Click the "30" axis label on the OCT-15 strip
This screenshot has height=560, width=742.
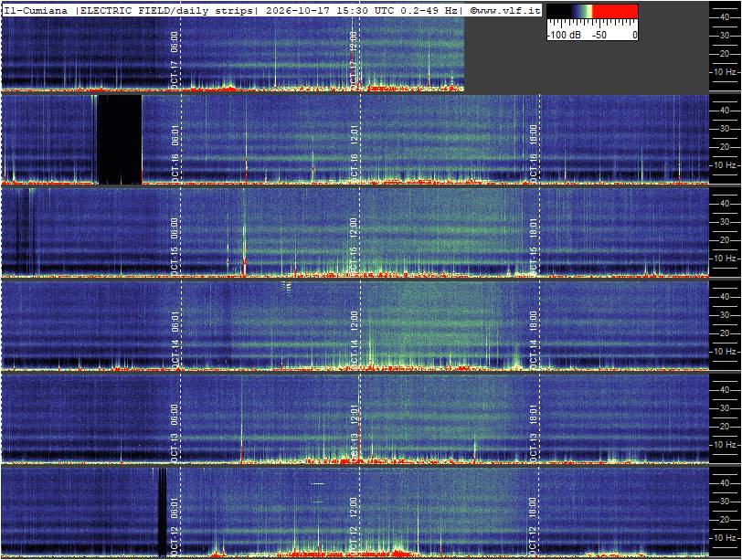click(725, 222)
